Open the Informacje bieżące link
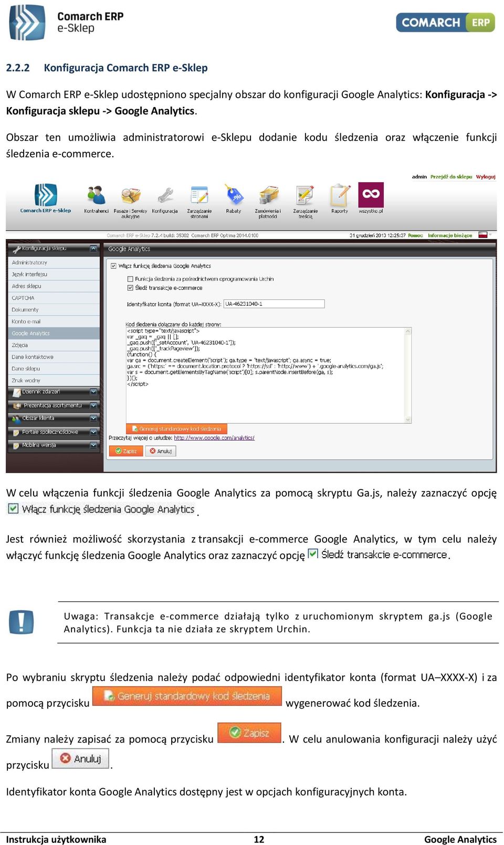This screenshot has width=504, height=845. [x=450, y=235]
